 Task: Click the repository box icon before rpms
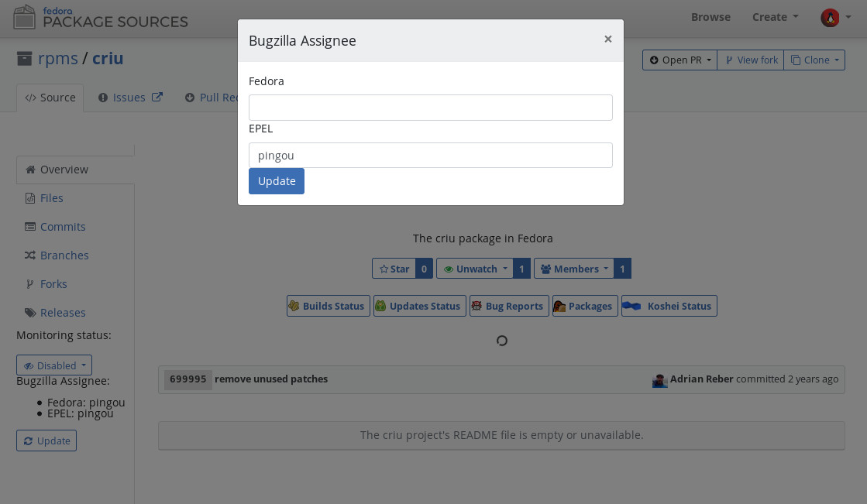coord(24,59)
